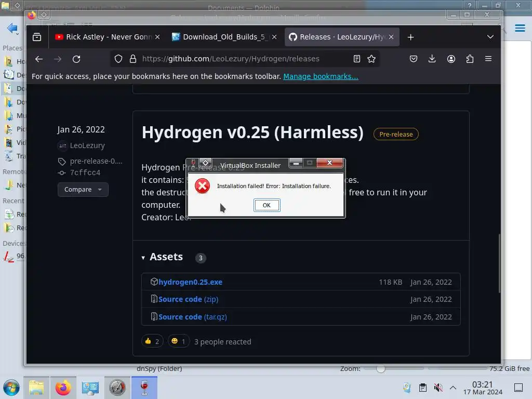
Task: Open Hydrogen v0.25 (Harmless) release title
Action: tap(252, 132)
